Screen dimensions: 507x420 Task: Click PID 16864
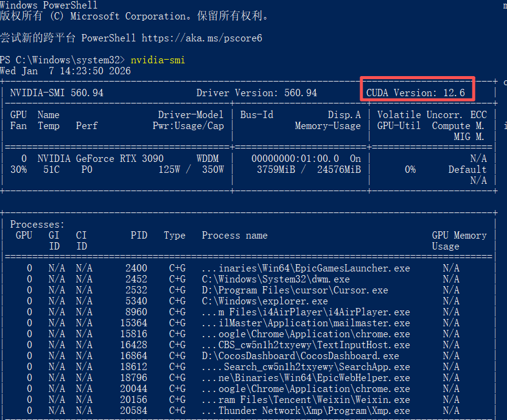pos(133,356)
